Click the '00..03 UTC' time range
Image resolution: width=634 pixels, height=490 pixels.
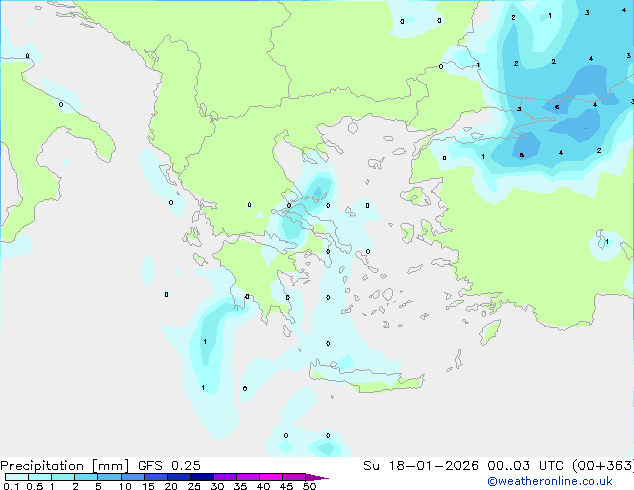click(x=526, y=466)
